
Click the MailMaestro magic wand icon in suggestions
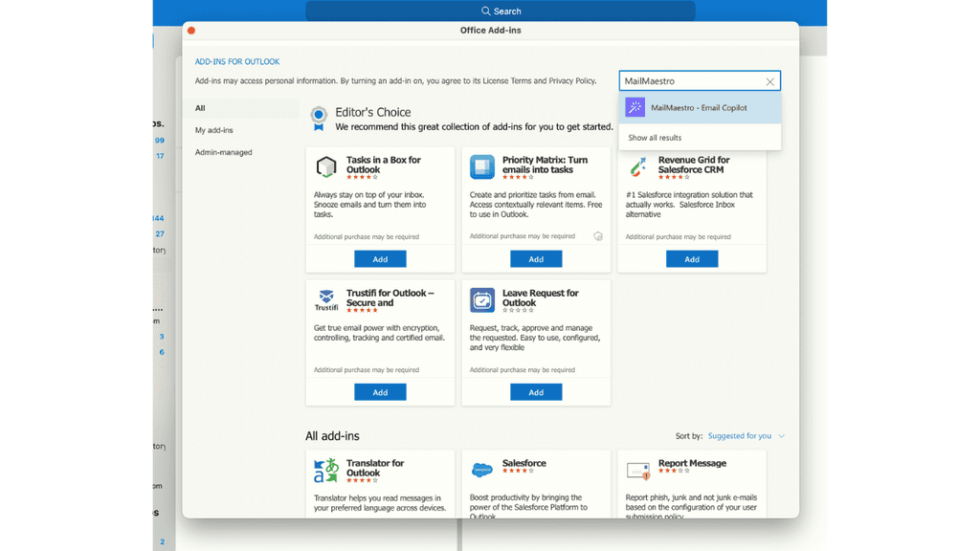pyautogui.click(x=634, y=108)
